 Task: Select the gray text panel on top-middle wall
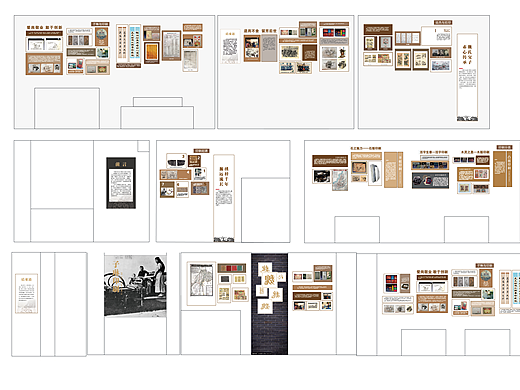(x=269, y=48)
